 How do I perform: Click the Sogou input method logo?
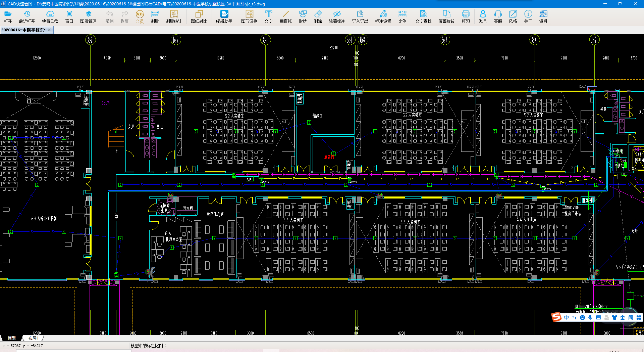tap(557, 317)
